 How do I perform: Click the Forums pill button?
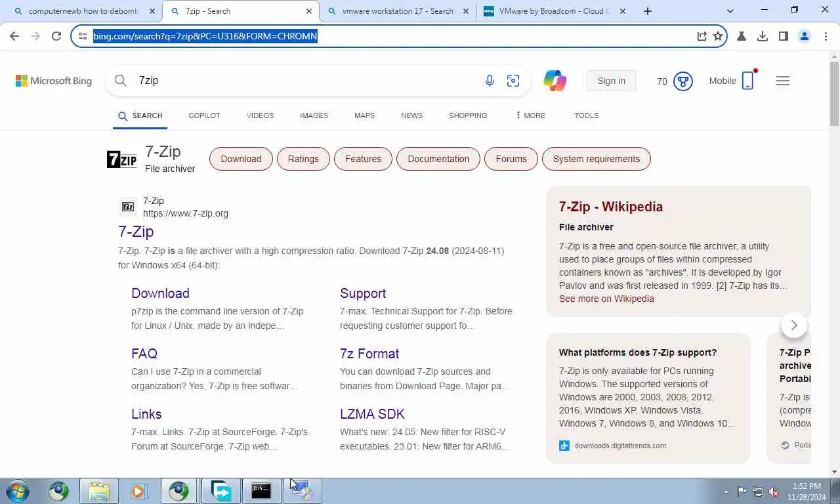coord(511,159)
